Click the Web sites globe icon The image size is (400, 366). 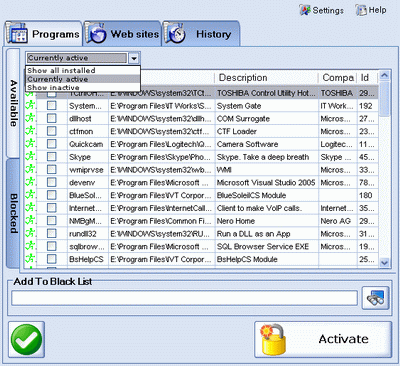tap(96, 33)
